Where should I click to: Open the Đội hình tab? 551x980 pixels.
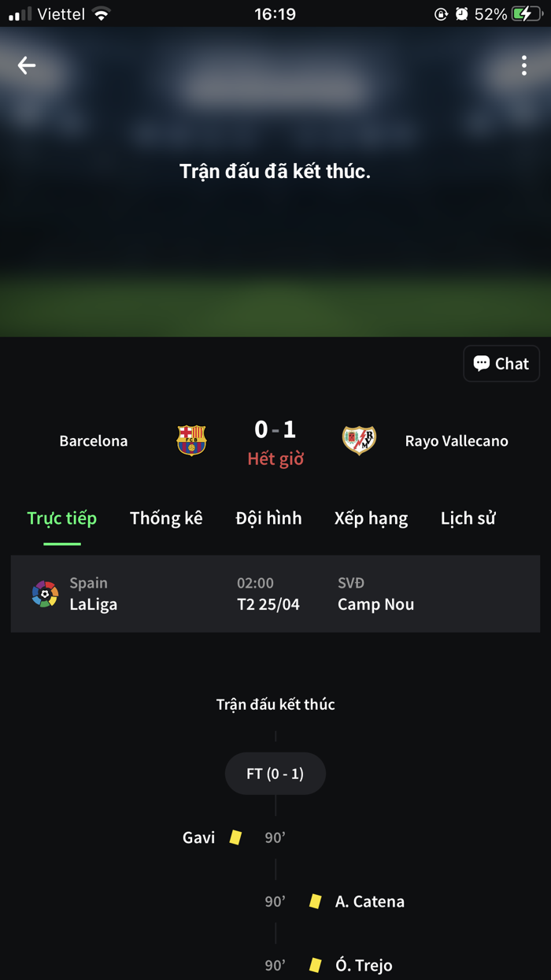[x=269, y=518]
